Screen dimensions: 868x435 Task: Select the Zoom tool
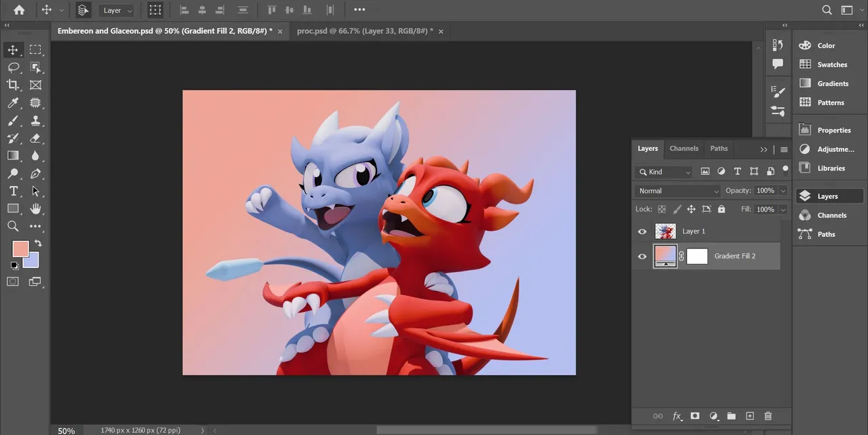[x=13, y=226]
